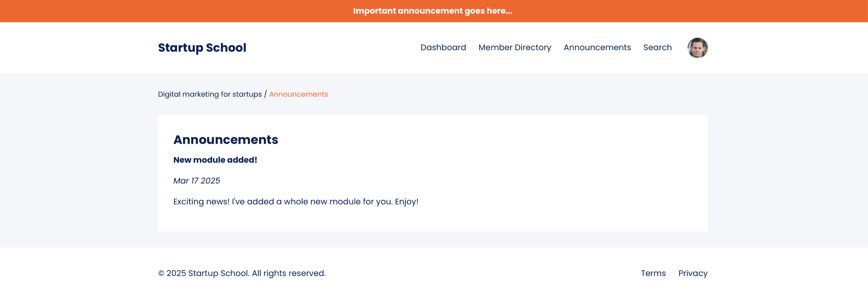
Task: Open the user profile avatar
Action: point(697,48)
